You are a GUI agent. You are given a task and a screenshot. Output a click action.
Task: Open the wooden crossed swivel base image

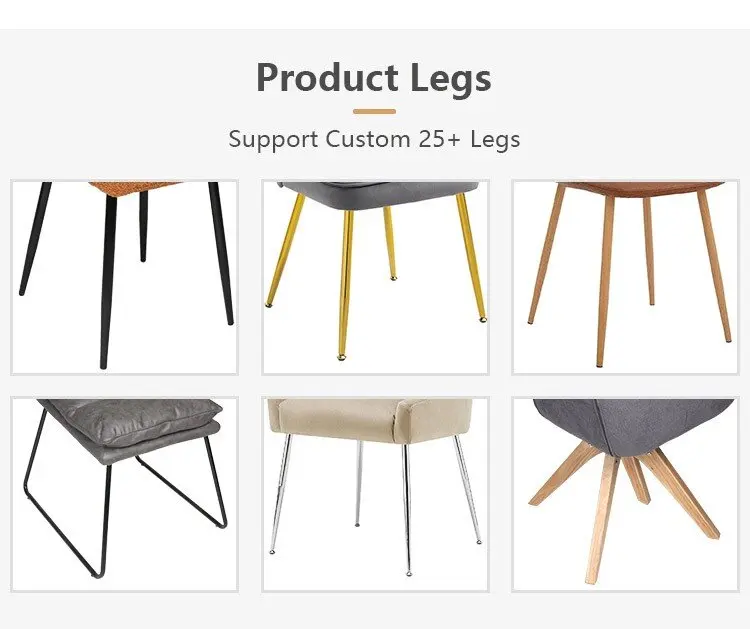626,494
